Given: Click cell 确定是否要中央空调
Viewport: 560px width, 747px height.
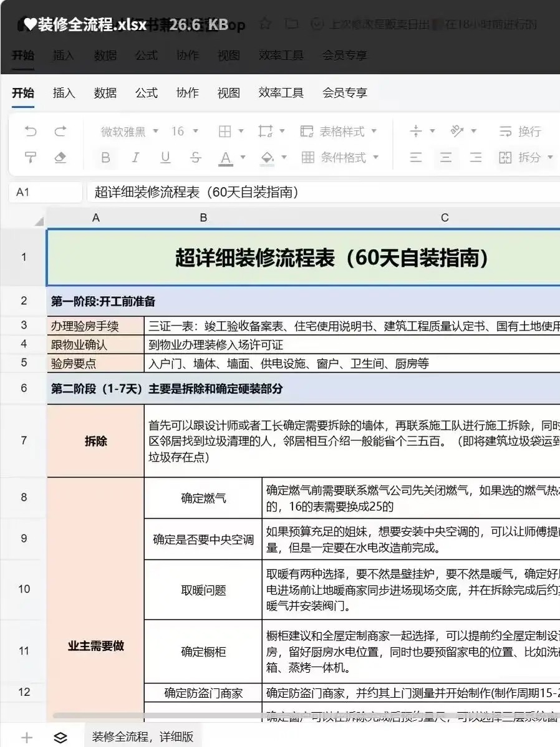Looking at the screenshot, I should [203, 539].
